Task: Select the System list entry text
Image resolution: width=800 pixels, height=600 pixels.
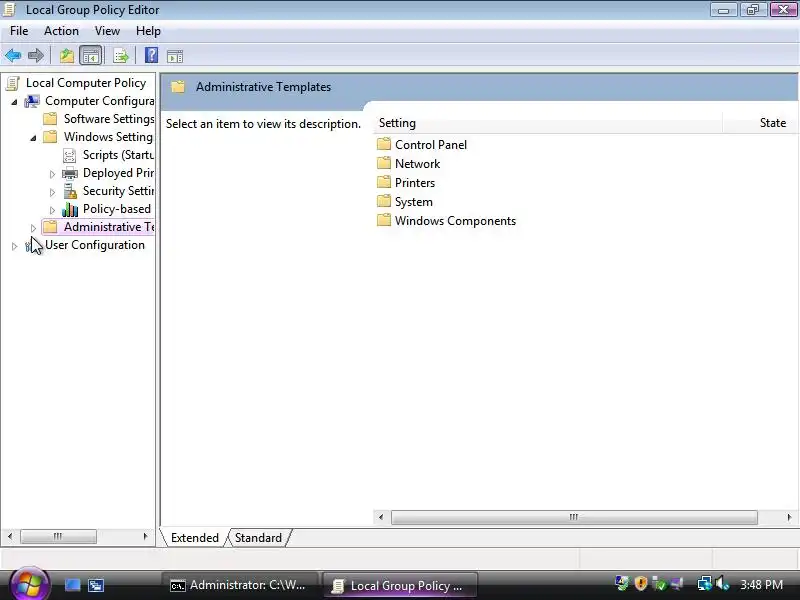Action: pyautogui.click(x=413, y=202)
